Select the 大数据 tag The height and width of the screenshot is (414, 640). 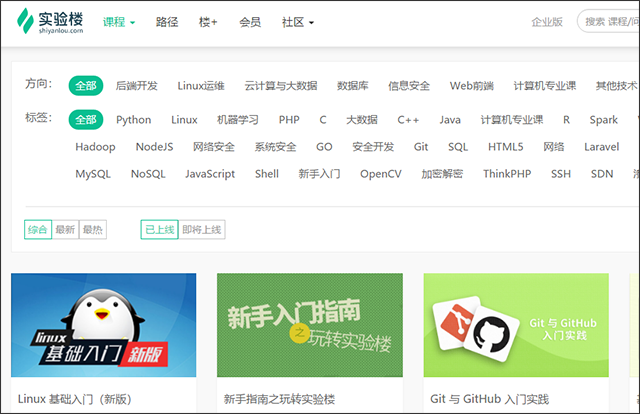tap(362, 120)
